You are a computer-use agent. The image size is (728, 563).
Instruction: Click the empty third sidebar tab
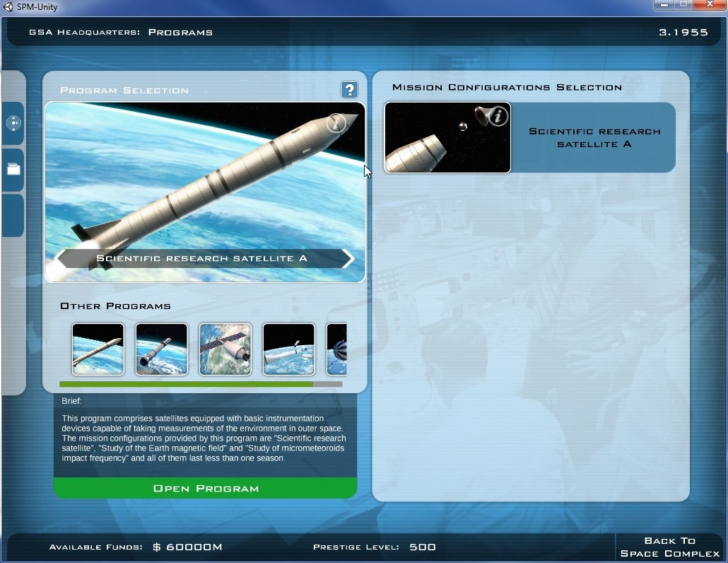13,216
